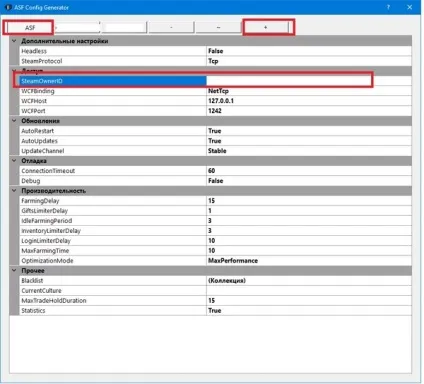Select the Blacklist property
Image resolution: width=424 pixels, height=384 pixels.
(x=113, y=281)
